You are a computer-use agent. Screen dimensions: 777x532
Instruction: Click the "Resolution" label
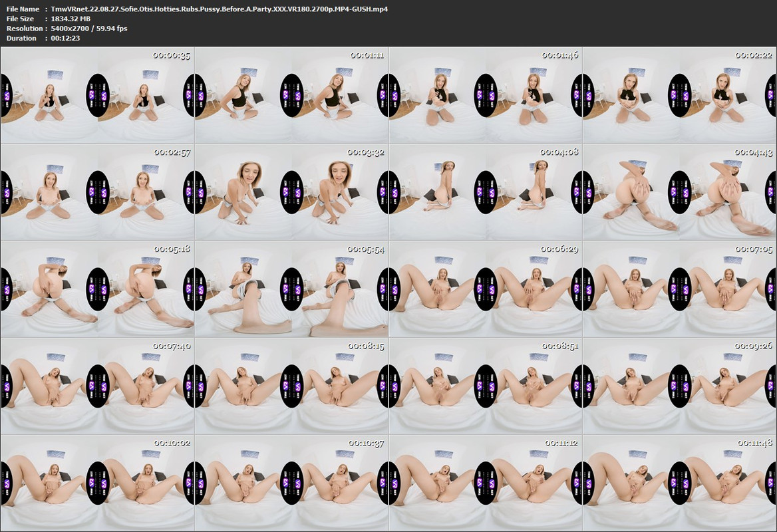click(24, 28)
